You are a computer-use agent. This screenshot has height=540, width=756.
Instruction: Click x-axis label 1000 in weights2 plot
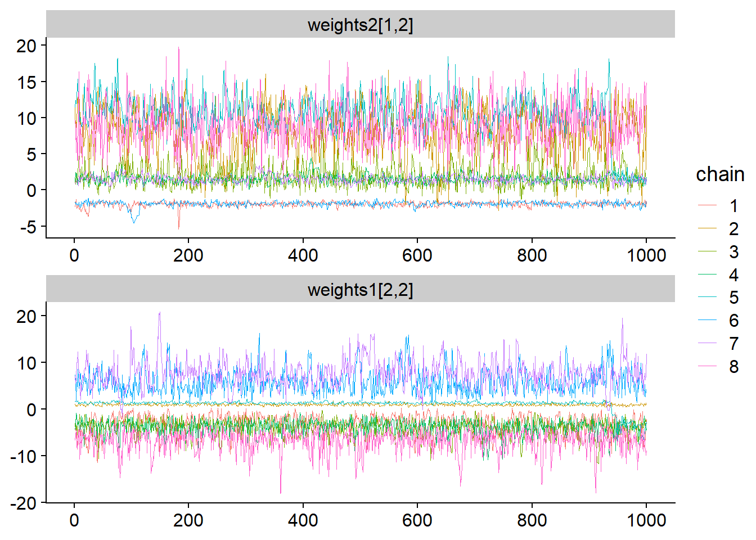click(x=646, y=255)
